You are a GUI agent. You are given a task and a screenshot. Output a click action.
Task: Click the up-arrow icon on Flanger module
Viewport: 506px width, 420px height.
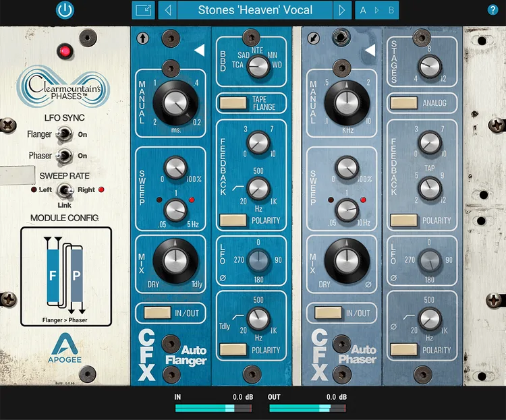[143, 38]
